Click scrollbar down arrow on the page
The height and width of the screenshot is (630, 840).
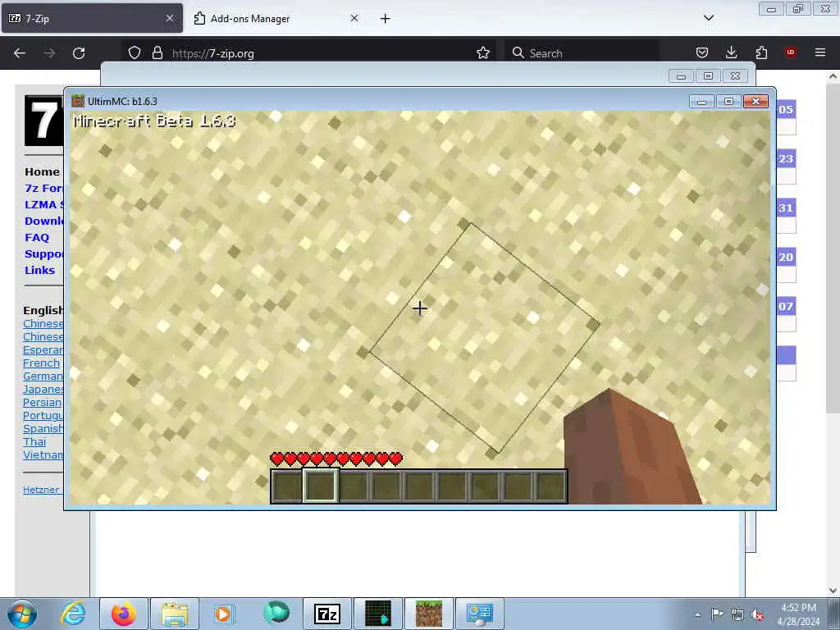833,591
